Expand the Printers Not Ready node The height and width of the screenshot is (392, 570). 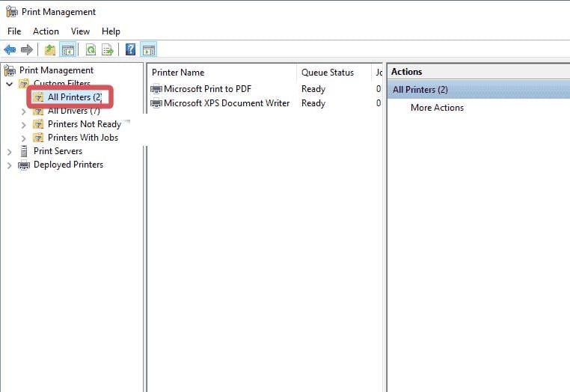24,125
